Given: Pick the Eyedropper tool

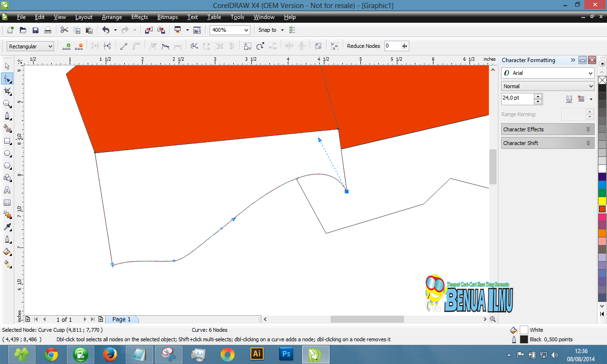Looking at the screenshot, I should (7, 227).
